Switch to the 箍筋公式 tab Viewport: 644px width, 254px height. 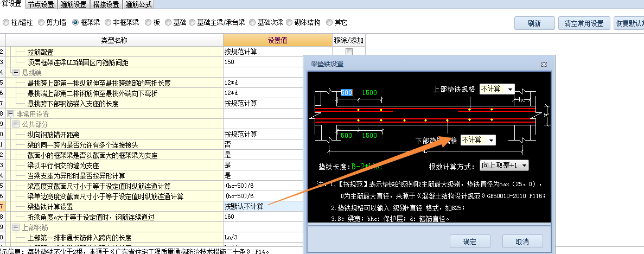click(x=138, y=4)
